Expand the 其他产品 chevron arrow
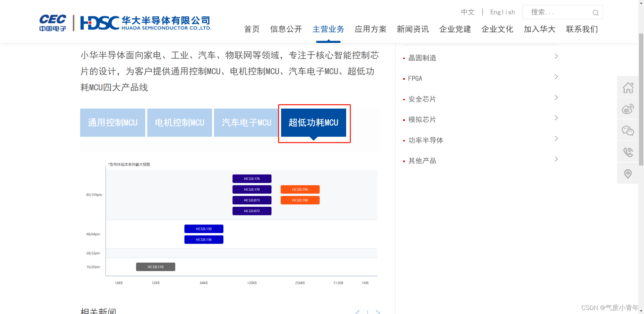This screenshot has width=644, height=314. (556, 159)
